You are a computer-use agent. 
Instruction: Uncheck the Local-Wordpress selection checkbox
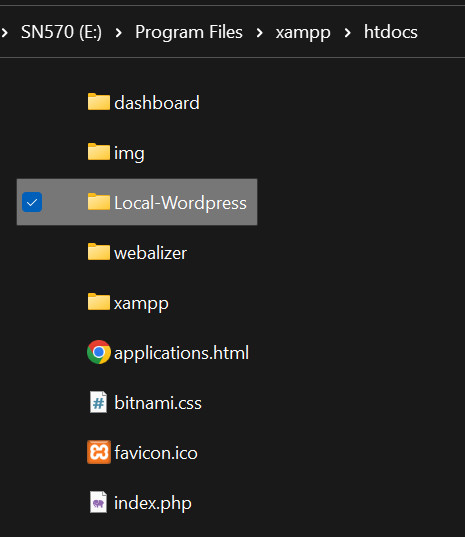pos(32,202)
